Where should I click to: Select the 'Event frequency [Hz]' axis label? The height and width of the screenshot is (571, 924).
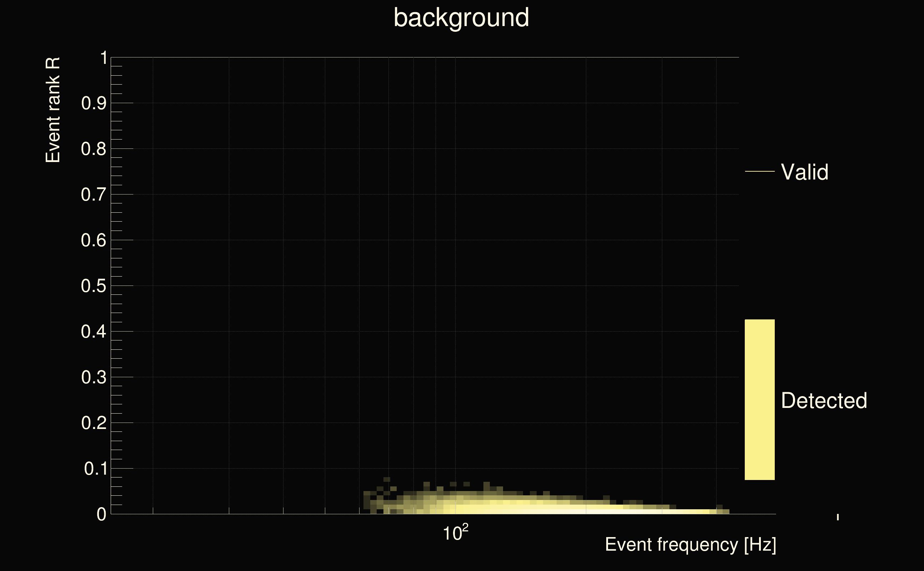pos(690,545)
